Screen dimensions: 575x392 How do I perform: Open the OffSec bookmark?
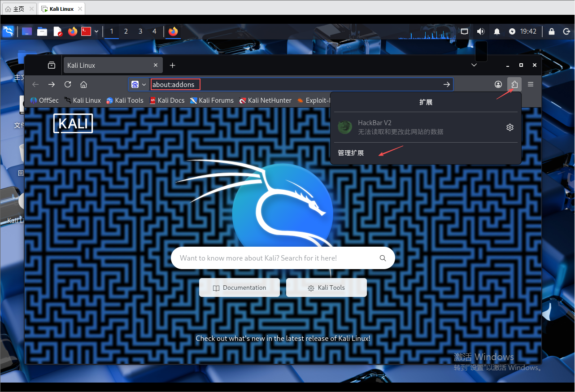tap(44, 100)
